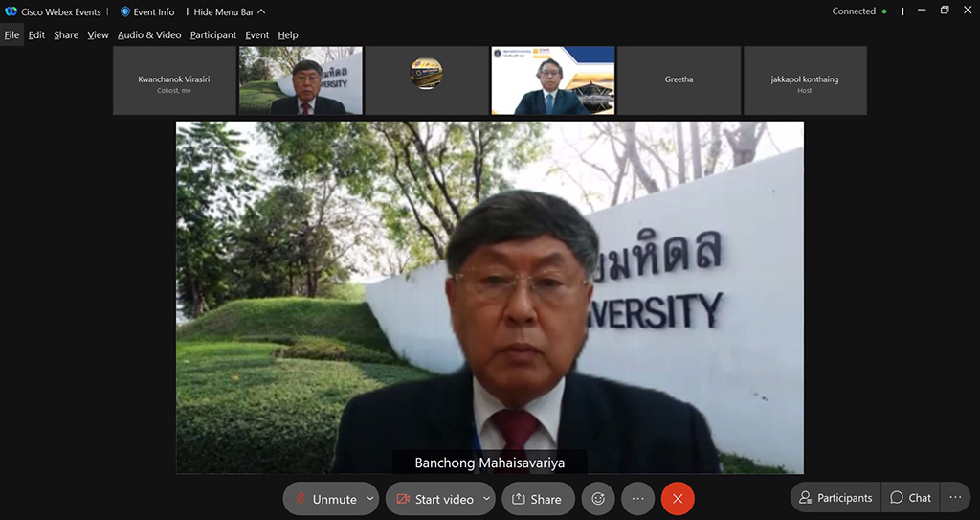The height and width of the screenshot is (520, 980).
Task: Unmute the microphone
Action: [323, 499]
